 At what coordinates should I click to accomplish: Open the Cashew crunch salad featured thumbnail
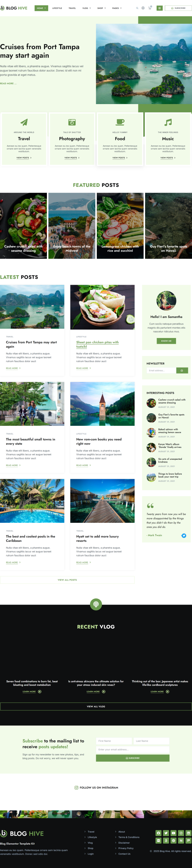click(23, 226)
